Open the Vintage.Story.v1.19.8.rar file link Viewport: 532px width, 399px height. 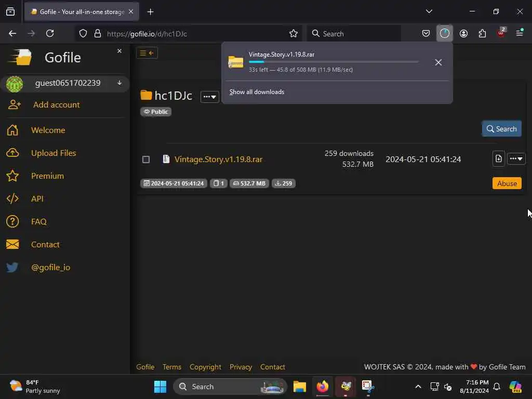[219, 159]
